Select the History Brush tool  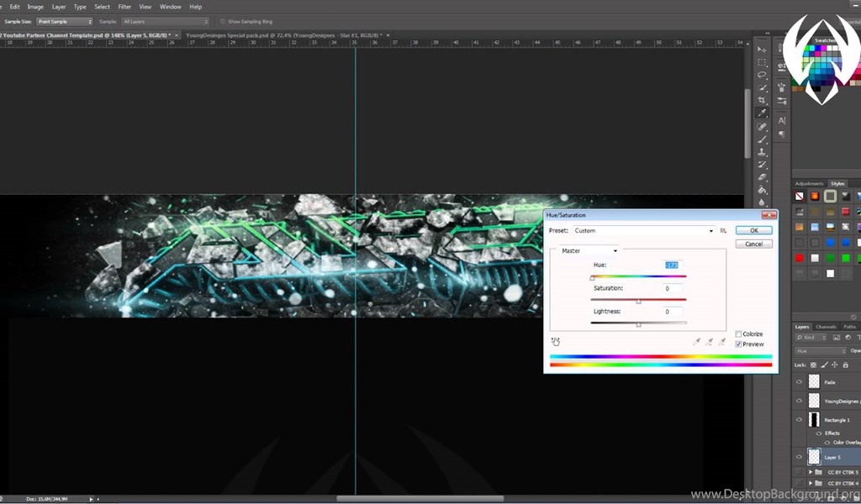tap(762, 165)
